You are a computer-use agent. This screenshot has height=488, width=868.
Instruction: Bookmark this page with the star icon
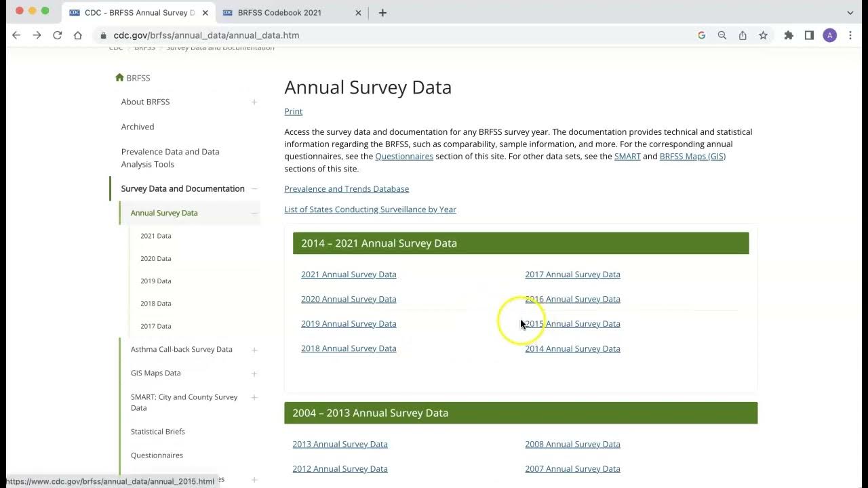763,35
